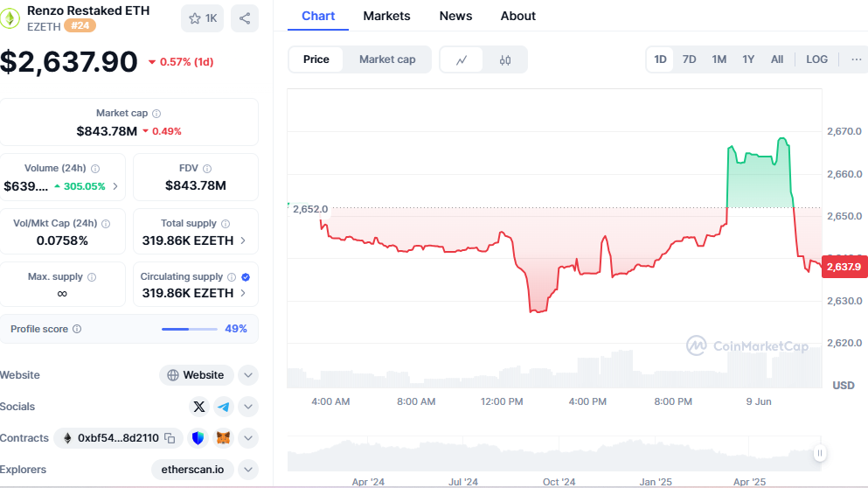Open the share icon button
868x488 pixels.
(x=245, y=18)
